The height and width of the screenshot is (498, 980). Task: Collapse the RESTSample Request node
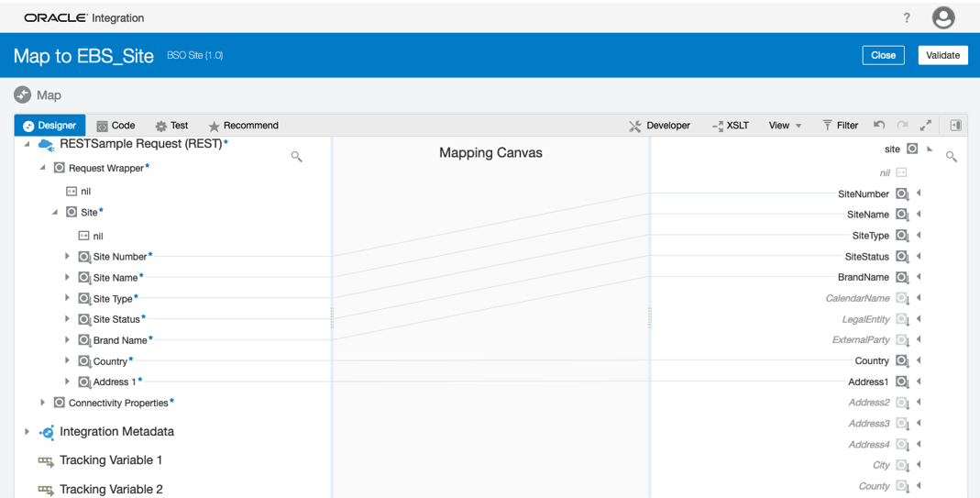tap(27, 144)
